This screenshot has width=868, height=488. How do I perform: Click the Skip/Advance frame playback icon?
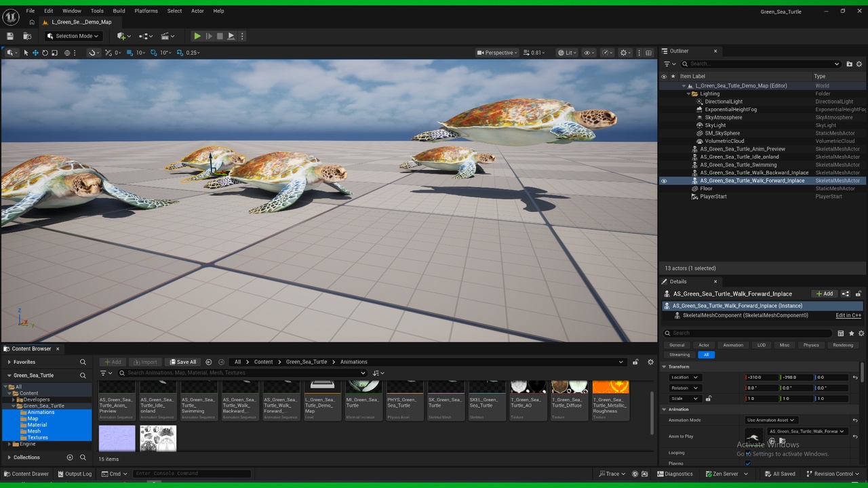tap(209, 36)
